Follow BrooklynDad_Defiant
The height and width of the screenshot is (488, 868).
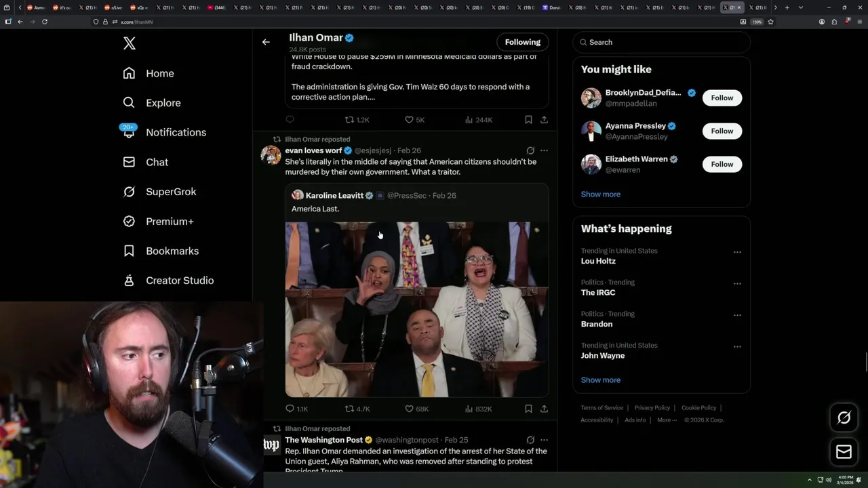pyautogui.click(x=722, y=98)
